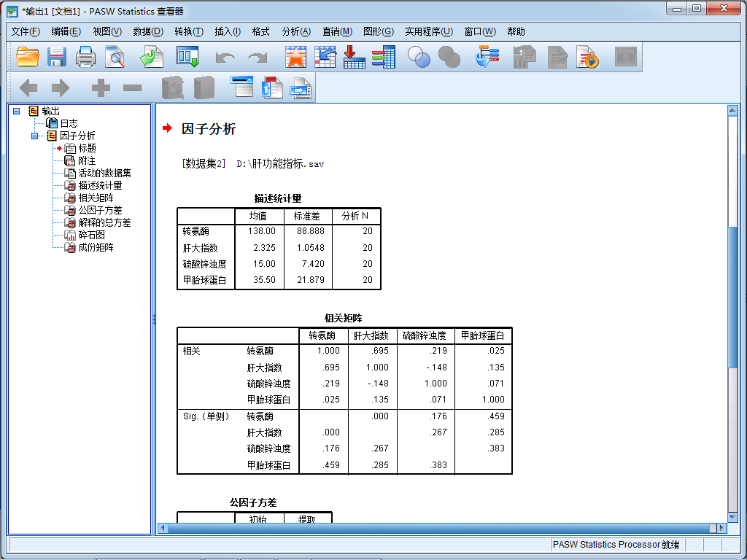
Task: Select 碎石图 in the outline tree
Action: coord(91,235)
